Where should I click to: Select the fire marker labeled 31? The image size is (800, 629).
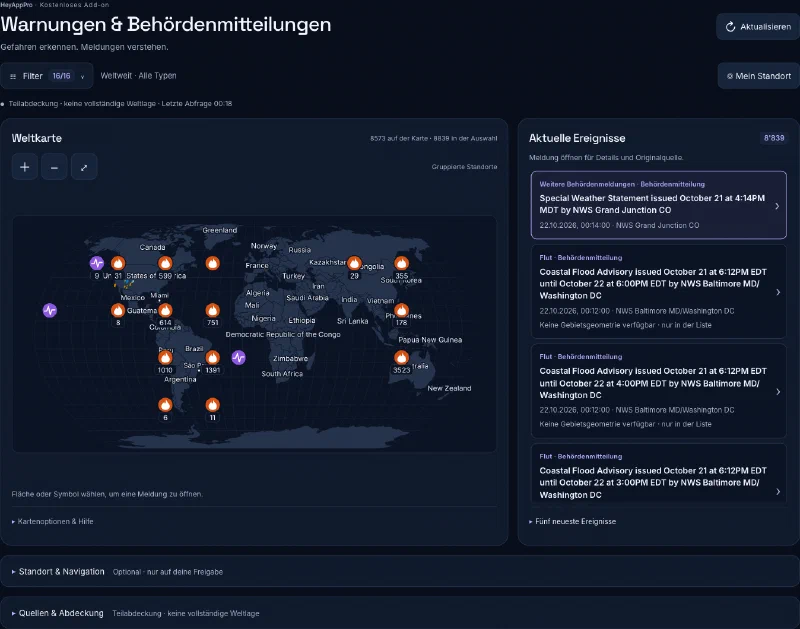118,263
